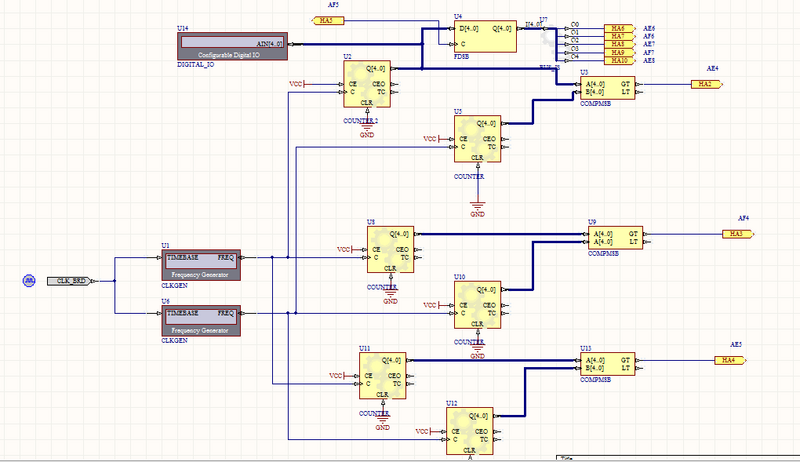Select the U2 counter component
The image size is (800, 462).
(367, 84)
